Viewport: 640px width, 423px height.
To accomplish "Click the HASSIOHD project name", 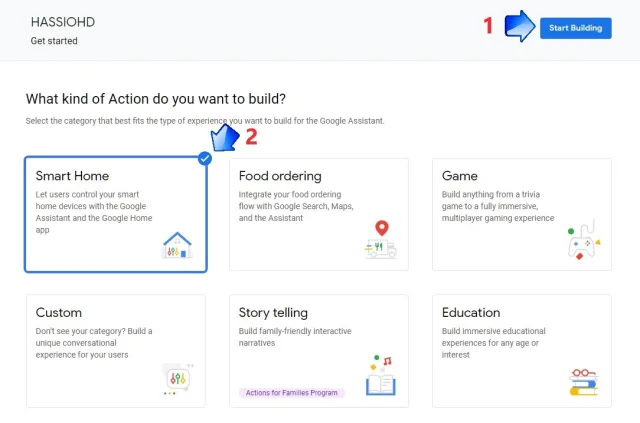I will [x=63, y=22].
